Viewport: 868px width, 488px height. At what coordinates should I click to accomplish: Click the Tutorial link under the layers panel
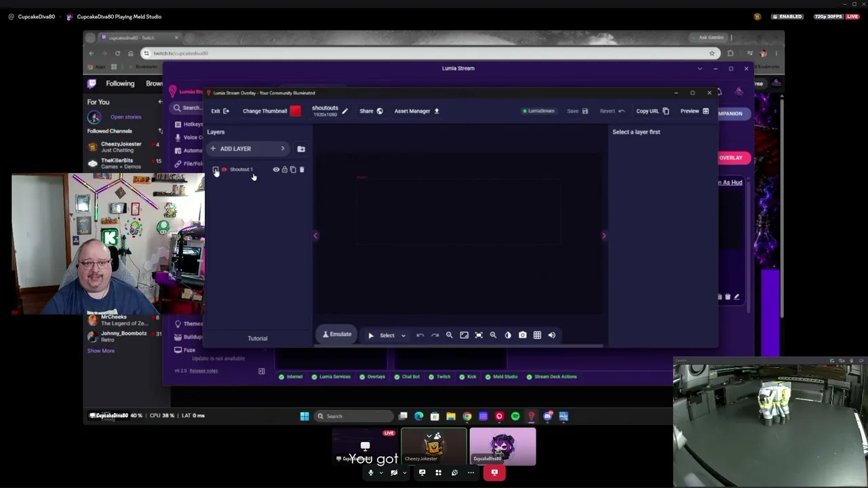pos(258,338)
